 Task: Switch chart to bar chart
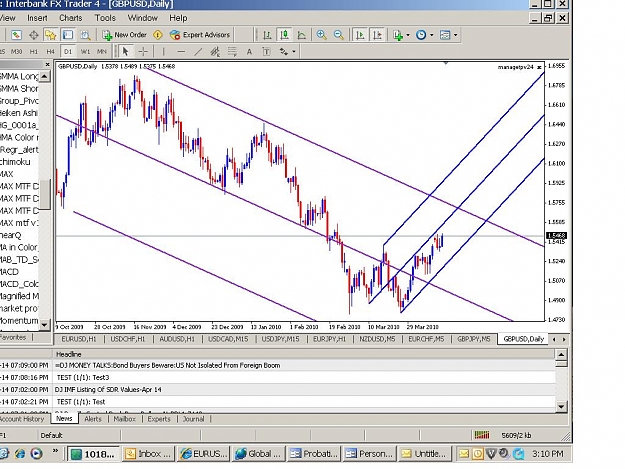(267, 35)
